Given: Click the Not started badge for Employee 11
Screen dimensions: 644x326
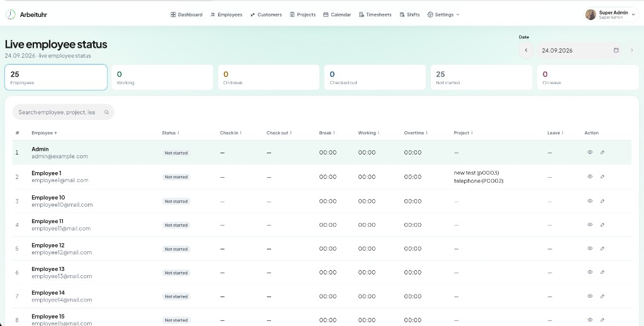Looking at the screenshot, I should (176, 225).
